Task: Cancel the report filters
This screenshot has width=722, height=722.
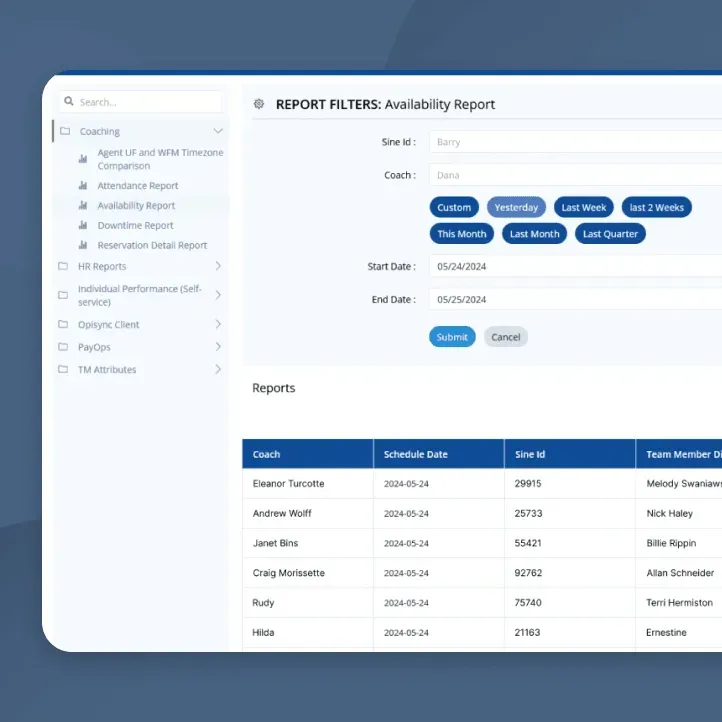Action: click(x=506, y=337)
